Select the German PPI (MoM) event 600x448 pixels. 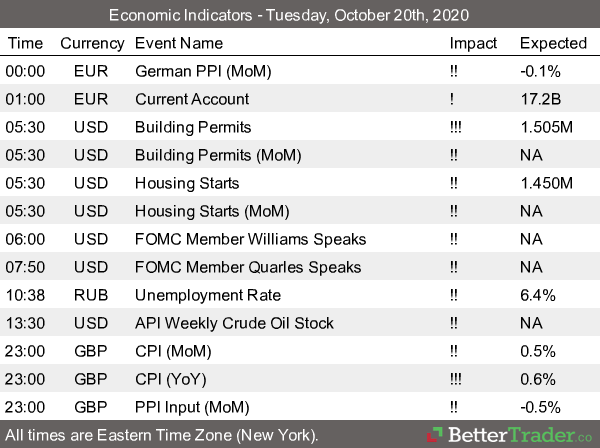201,71
